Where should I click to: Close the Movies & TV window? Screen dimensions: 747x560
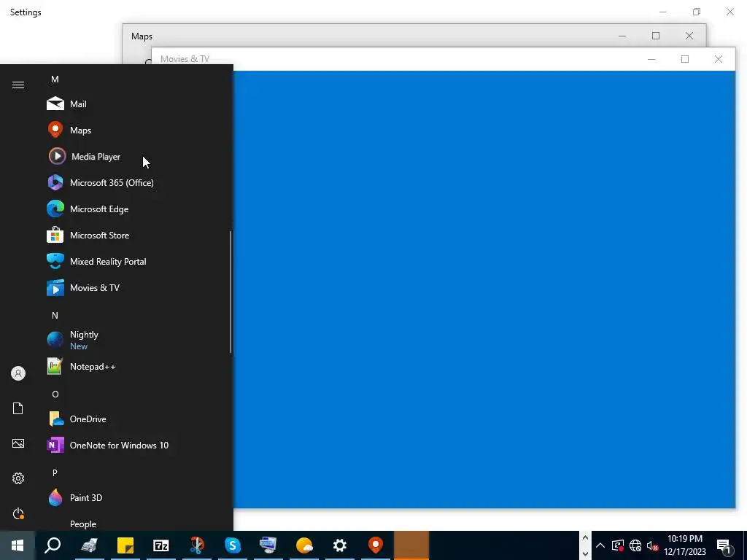pos(719,59)
